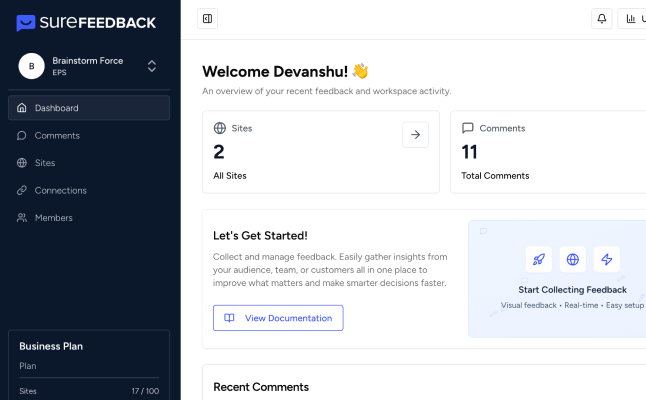Click the Total Comments count 11
This screenshot has height=400, width=646.
(470, 152)
